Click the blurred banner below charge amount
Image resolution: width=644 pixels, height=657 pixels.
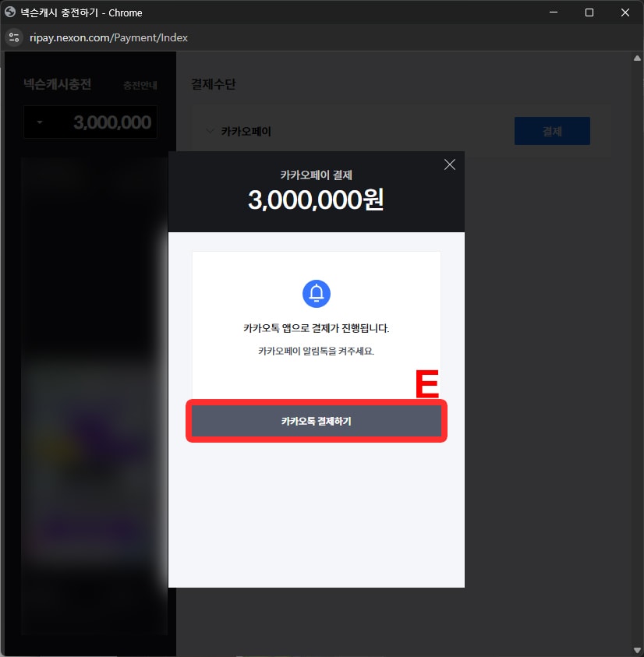point(94,396)
